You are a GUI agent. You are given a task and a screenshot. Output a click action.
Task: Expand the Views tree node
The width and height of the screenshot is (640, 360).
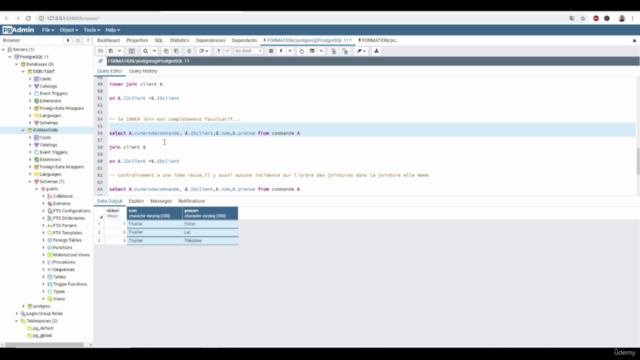pyautogui.click(x=43, y=299)
